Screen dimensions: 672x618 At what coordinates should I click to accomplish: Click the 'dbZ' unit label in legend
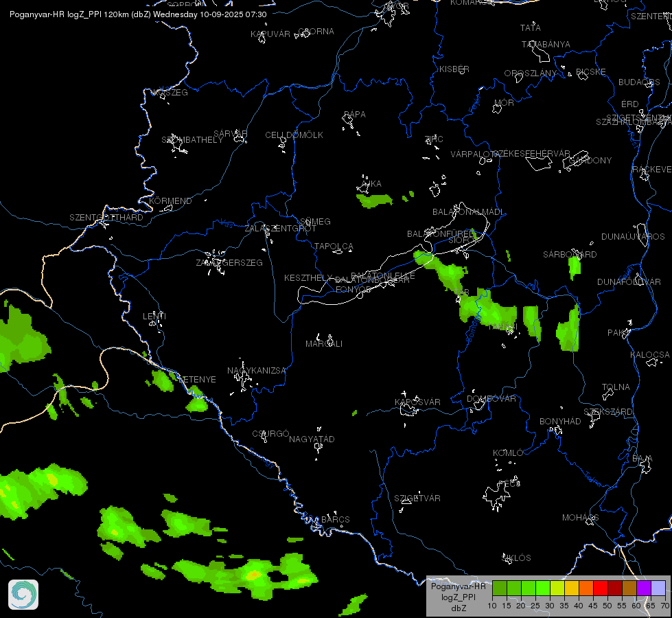pos(458,608)
